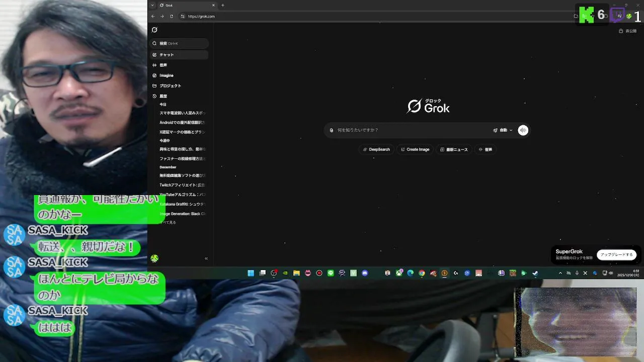Click the すべて見る link under history

[x=168, y=222]
